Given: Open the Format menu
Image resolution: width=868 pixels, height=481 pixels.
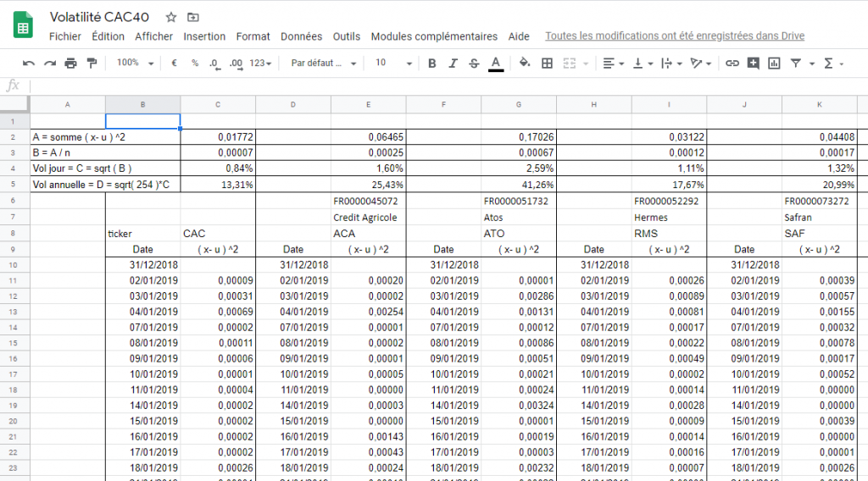Looking at the screenshot, I should click(253, 36).
